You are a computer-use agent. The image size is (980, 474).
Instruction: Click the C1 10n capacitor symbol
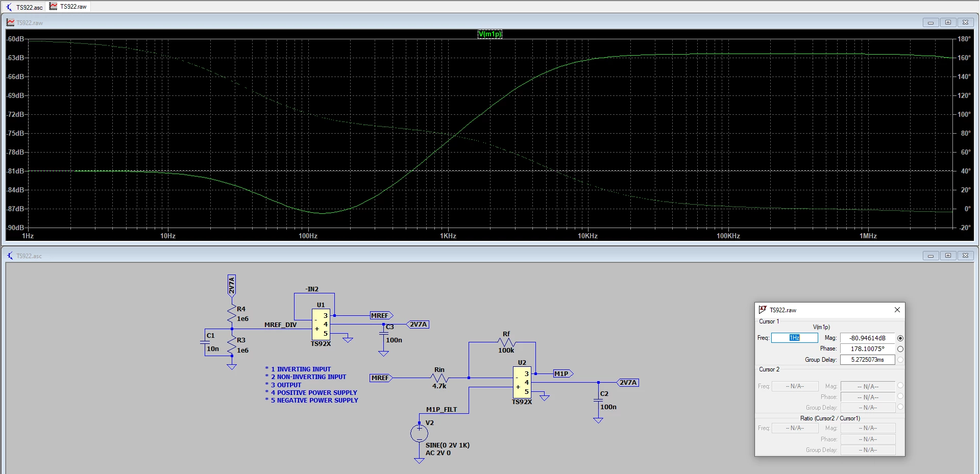point(205,342)
